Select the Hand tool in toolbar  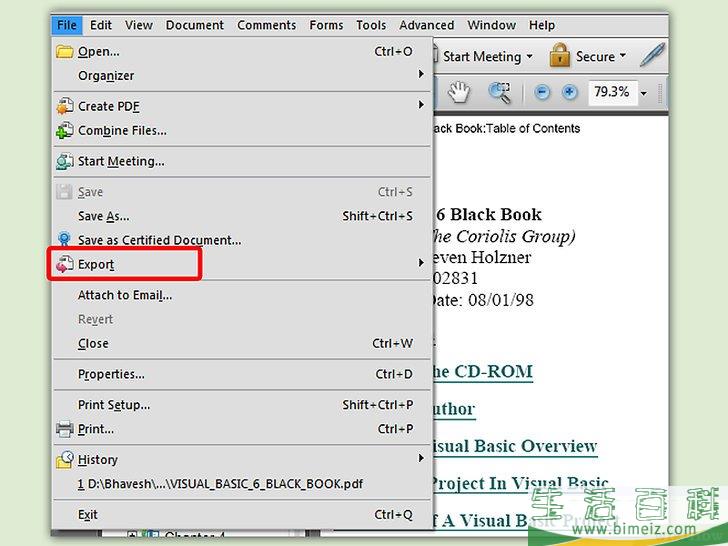click(459, 93)
